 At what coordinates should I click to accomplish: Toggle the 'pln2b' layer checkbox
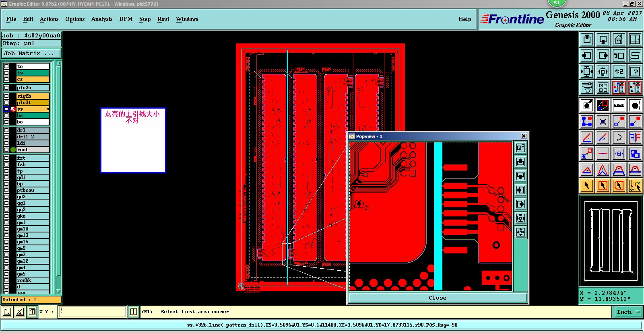tap(6, 88)
